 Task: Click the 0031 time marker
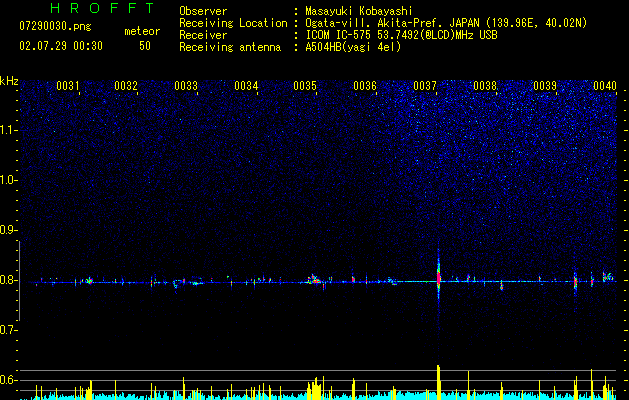point(67,86)
